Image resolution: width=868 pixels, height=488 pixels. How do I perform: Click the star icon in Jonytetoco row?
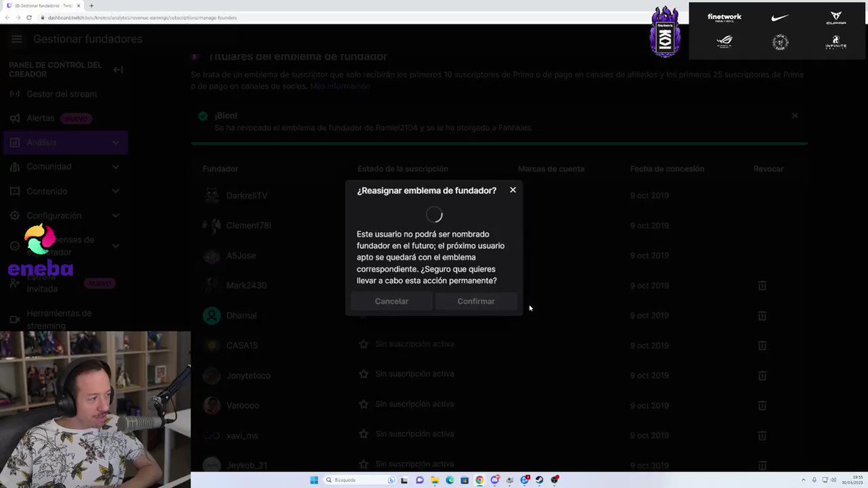pyautogui.click(x=364, y=374)
